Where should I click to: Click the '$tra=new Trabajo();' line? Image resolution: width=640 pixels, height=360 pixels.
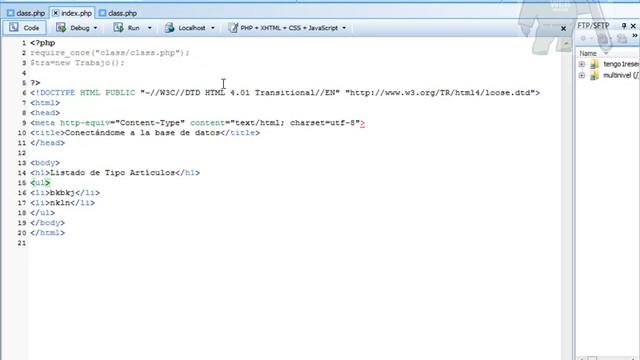pos(77,63)
